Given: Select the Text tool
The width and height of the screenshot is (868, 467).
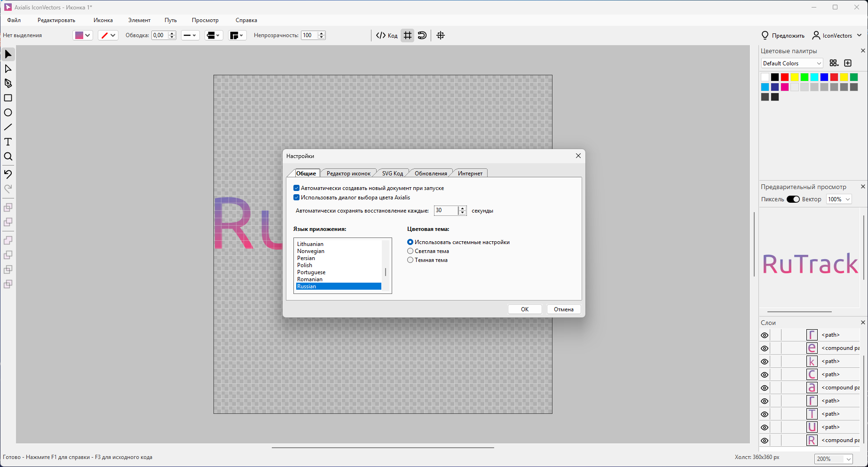Looking at the screenshot, I should (8, 142).
